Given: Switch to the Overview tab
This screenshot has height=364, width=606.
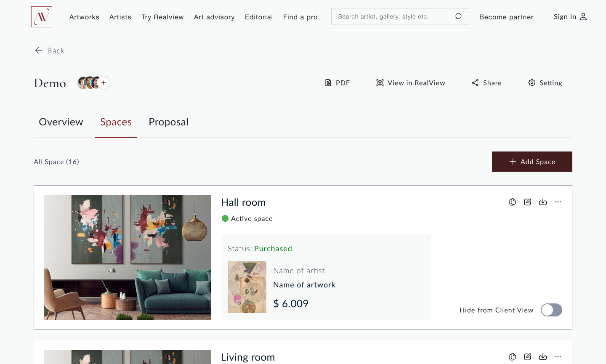Looking at the screenshot, I should coord(61,122).
